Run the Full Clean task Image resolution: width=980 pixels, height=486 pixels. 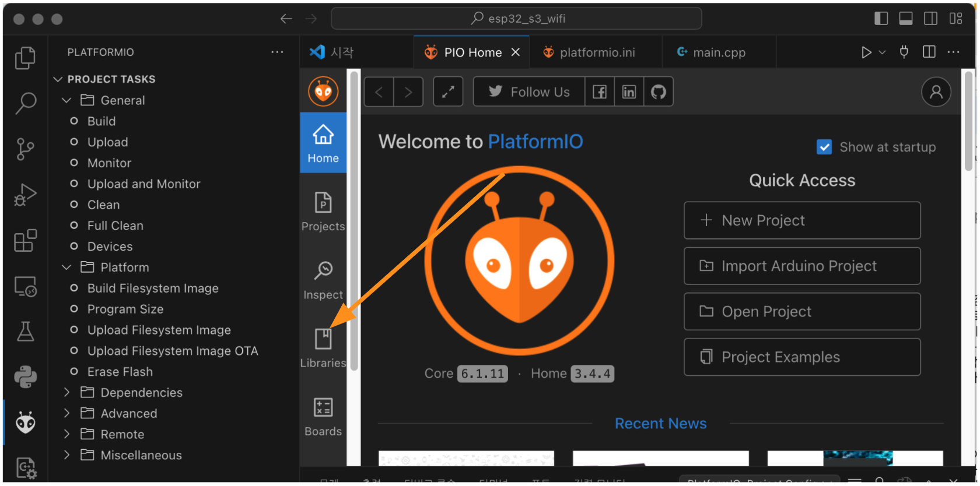pos(115,226)
